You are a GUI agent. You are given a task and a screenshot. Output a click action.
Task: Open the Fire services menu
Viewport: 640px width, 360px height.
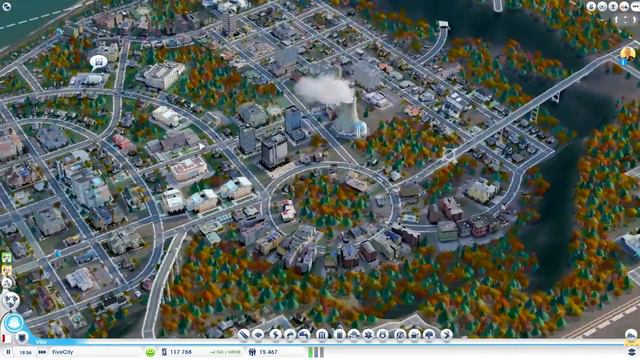coord(354,335)
